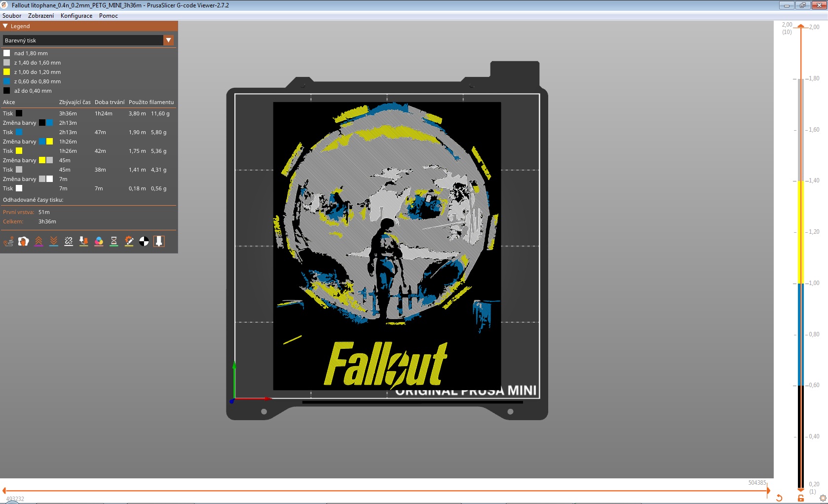Toggle color changes display
828x504 pixels.
(x=99, y=242)
